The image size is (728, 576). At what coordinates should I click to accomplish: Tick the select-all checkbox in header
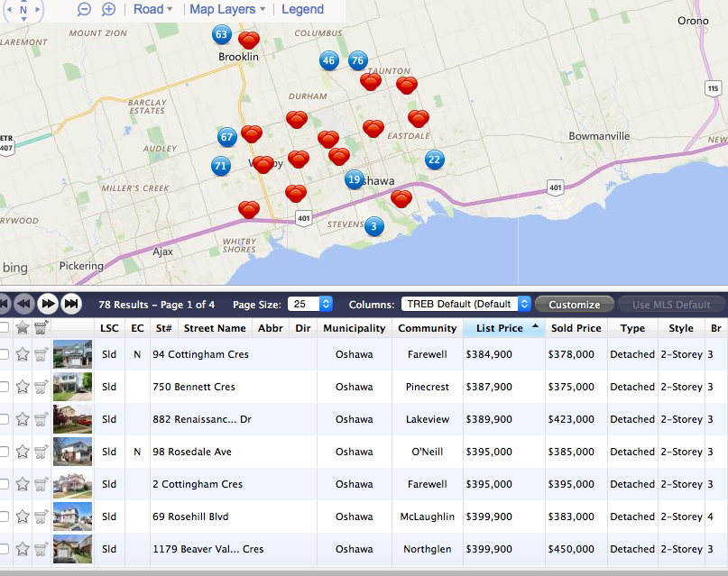(x=4, y=328)
